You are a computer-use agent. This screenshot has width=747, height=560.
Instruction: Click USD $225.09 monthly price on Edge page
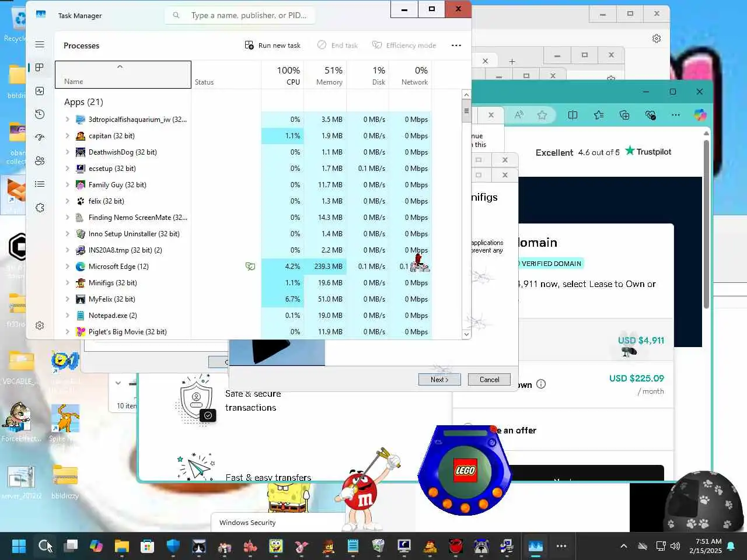(x=637, y=378)
